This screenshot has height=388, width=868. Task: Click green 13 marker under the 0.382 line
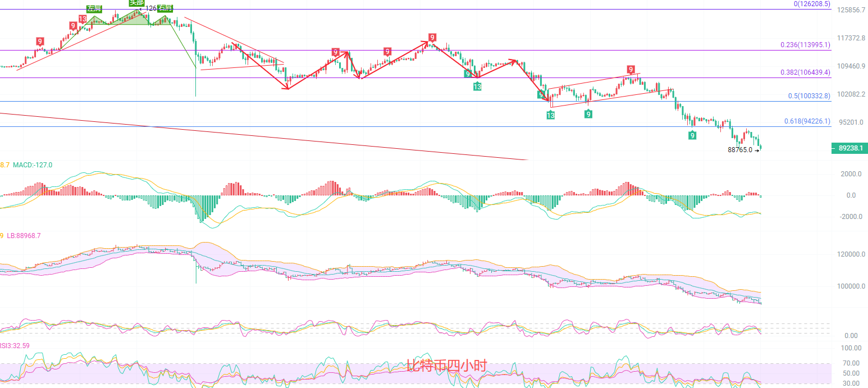[x=477, y=86]
